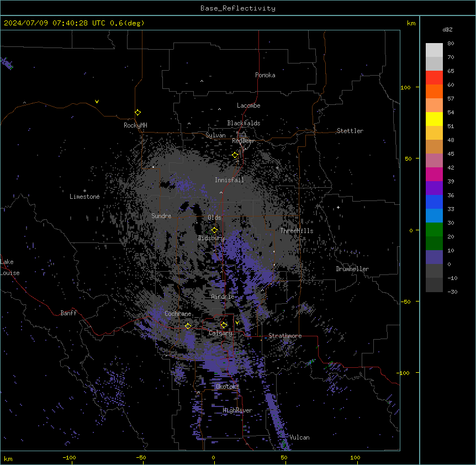Viewport: 476px width, 465px height.
Task: Click the Lake Louise label
Action: point(10,267)
